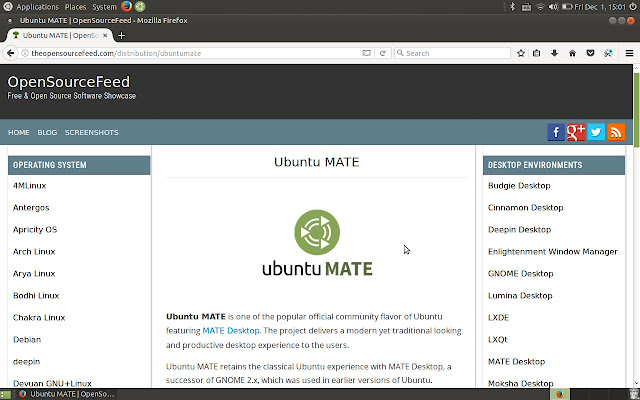Open a new tab with plus button
640x400 pixels.
pyautogui.click(x=121, y=36)
